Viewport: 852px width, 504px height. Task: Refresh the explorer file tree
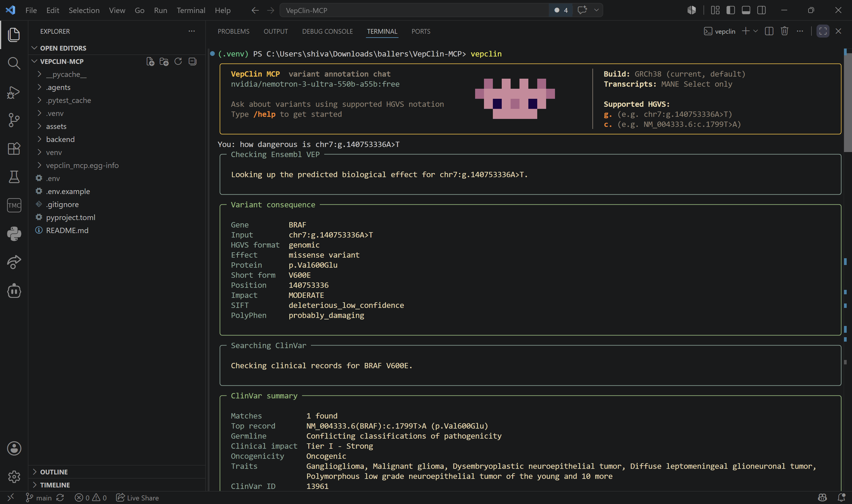pyautogui.click(x=178, y=62)
